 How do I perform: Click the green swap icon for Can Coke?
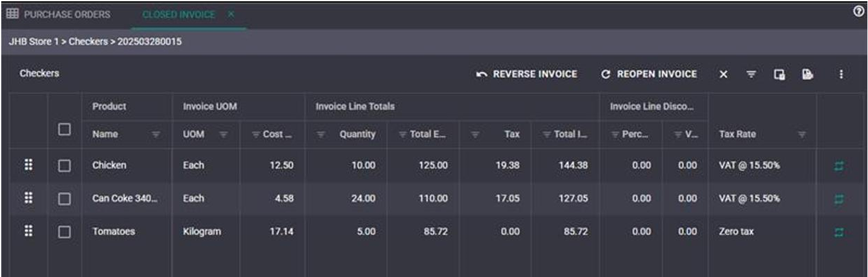tap(839, 199)
